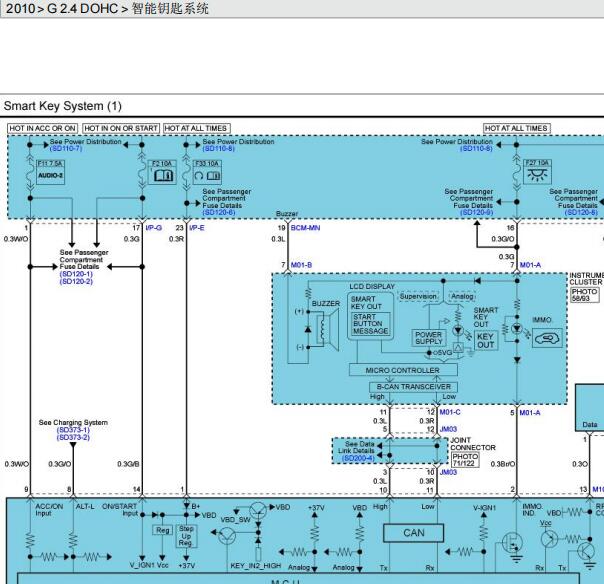Open the SD200-4 data link details

coord(358,458)
